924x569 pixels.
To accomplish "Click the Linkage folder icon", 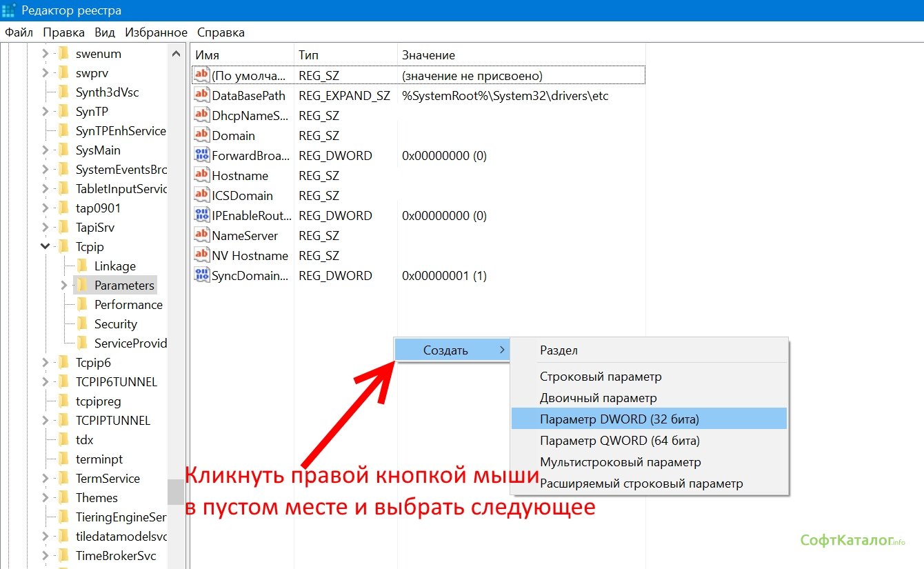I will point(82,266).
